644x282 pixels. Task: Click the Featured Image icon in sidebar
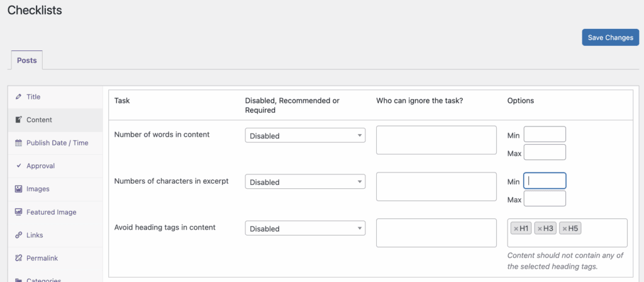(18, 212)
